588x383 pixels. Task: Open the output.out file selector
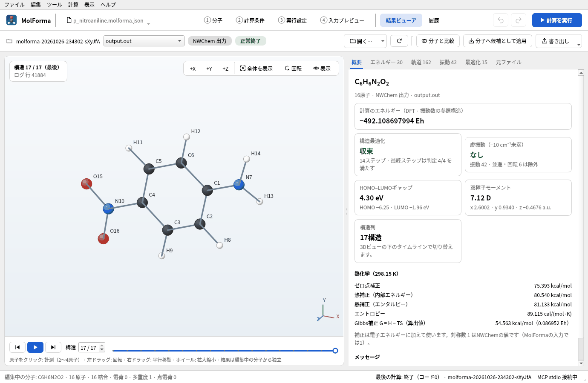(144, 41)
